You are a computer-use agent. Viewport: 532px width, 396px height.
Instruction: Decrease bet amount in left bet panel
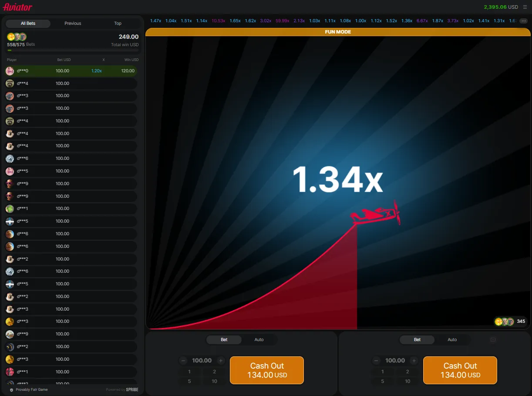click(183, 361)
